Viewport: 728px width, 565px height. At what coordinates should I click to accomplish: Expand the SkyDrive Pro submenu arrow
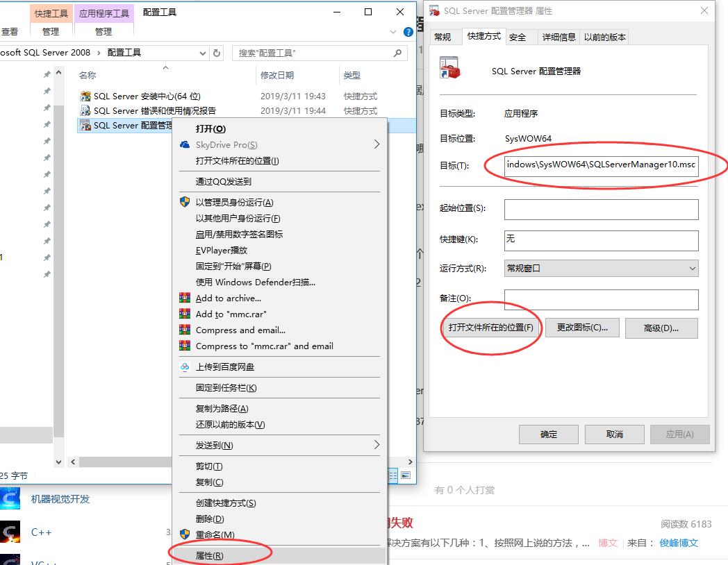pyautogui.click(x=377, y=145)
